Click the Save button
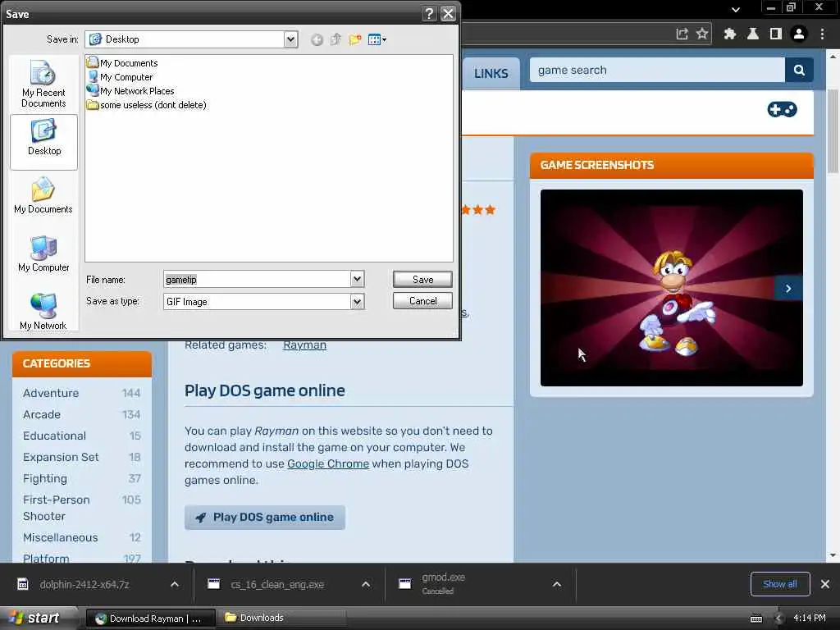 (x=422, y=279)
